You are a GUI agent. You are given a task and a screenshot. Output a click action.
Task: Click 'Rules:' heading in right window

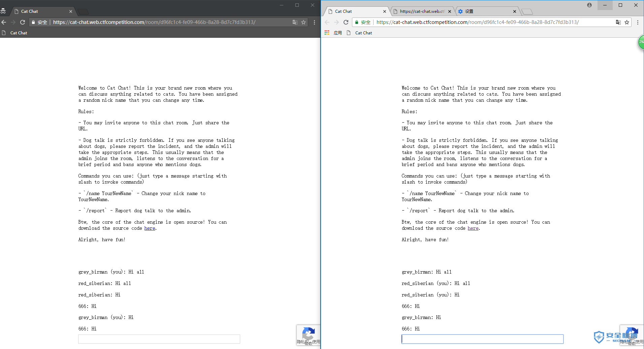tap(410, 112)
